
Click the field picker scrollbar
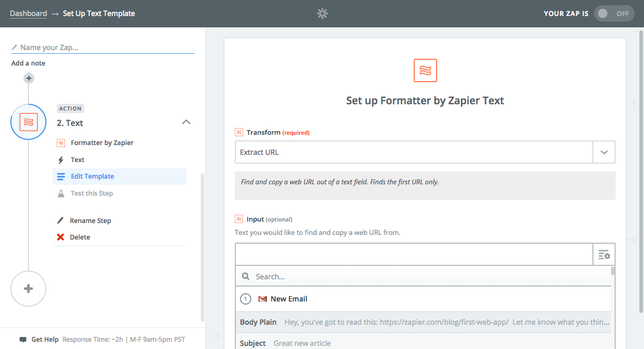[613, 271]
